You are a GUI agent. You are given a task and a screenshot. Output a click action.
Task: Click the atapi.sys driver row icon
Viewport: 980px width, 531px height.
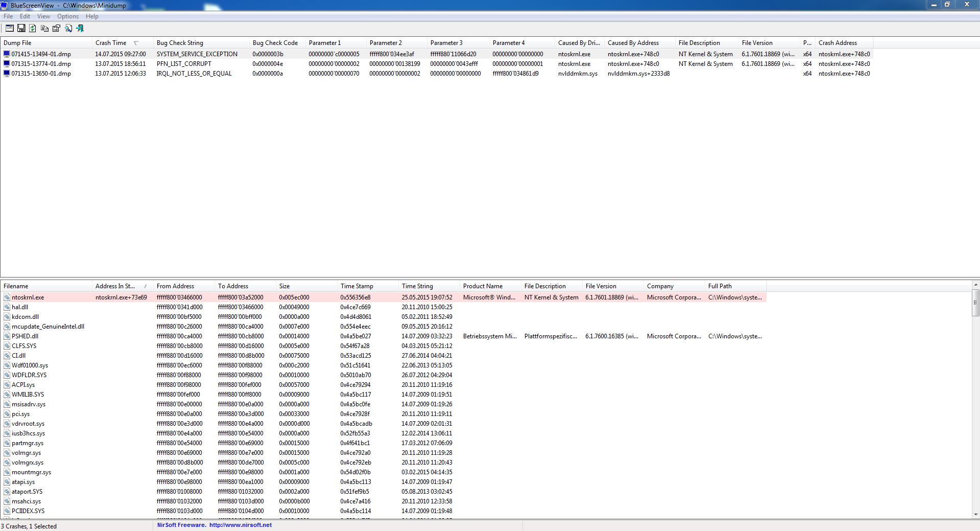pyautogui.click(x=7, y=481)
